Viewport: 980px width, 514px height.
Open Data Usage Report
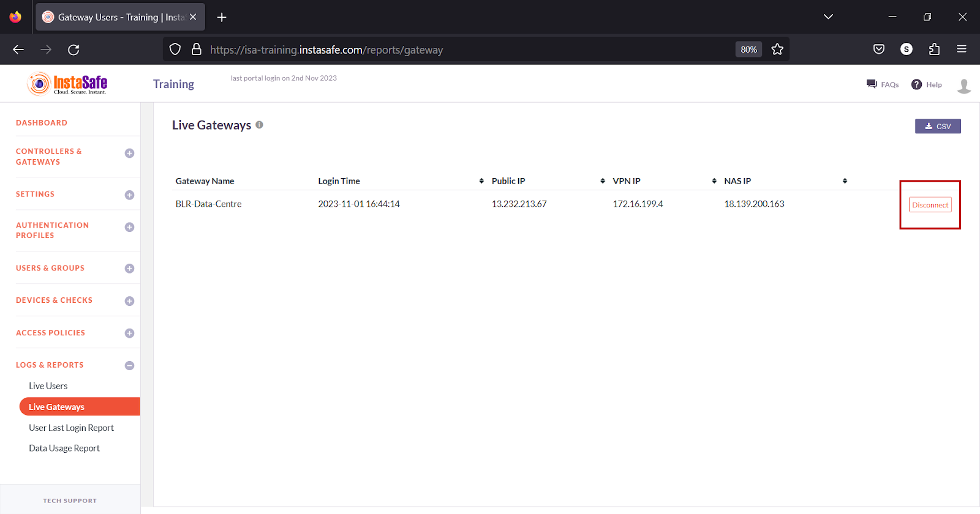pyautogui.click(x=64, y=449)
